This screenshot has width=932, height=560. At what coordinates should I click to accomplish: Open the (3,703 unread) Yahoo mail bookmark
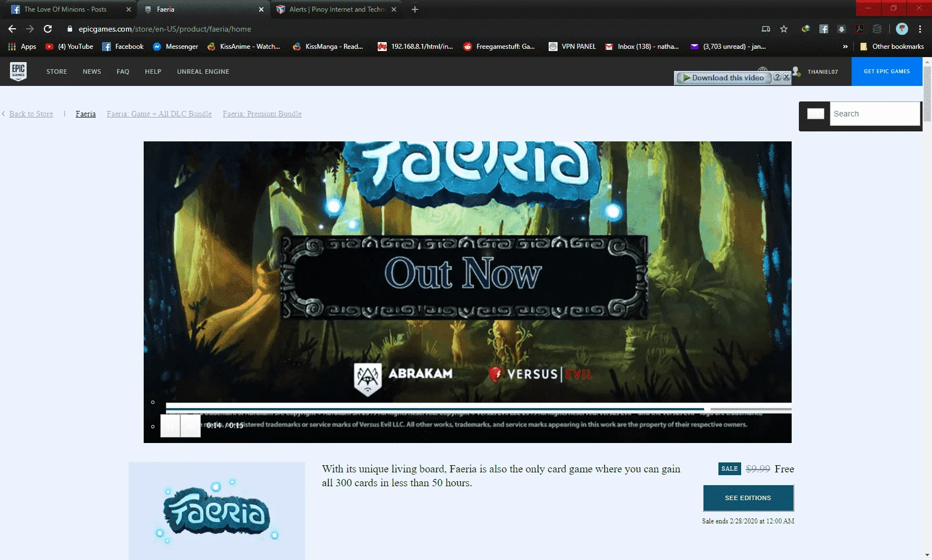pos(728,47)
